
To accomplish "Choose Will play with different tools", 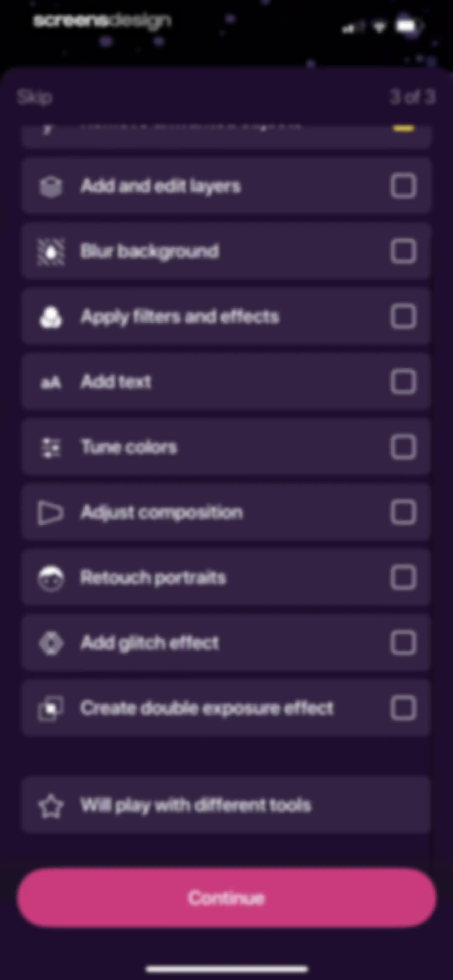I will 226,806.
